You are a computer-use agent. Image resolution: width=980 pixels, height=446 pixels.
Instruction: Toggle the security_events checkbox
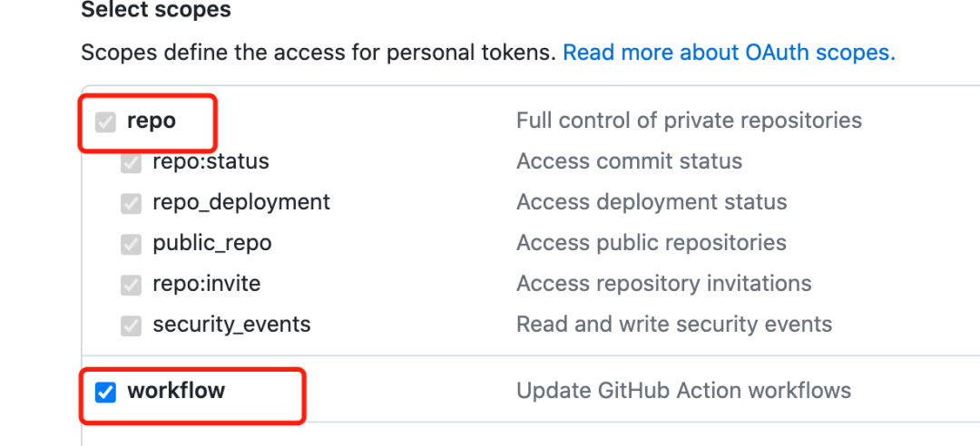132,325
